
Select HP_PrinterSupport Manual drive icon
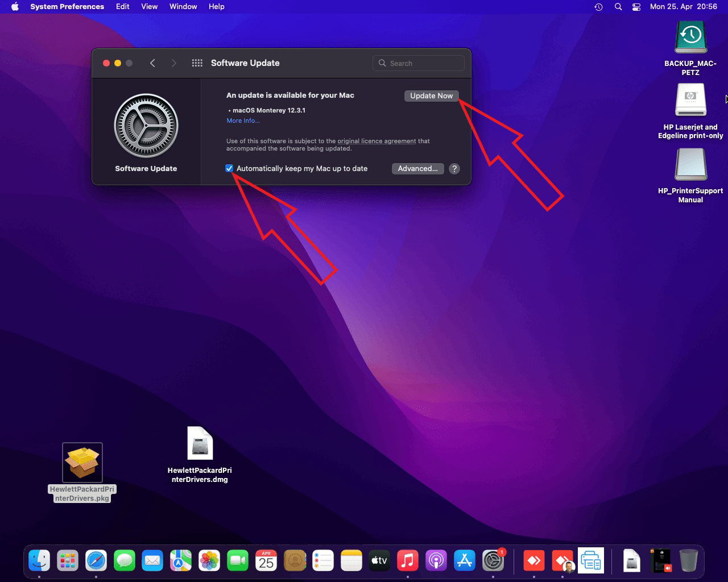click(690, 164)
